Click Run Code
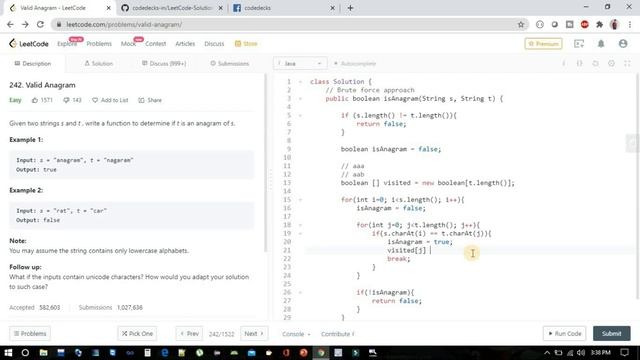The height and width of the screenshot is (360, 640). 564,333
